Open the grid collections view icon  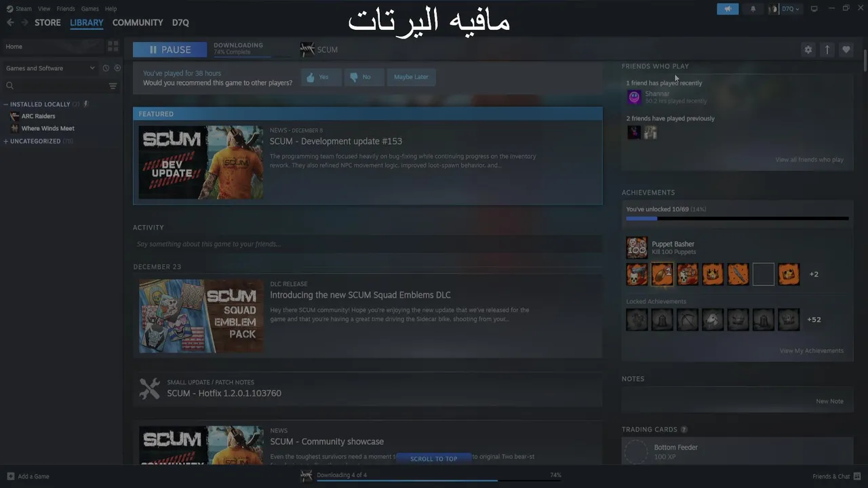[113, 46]
